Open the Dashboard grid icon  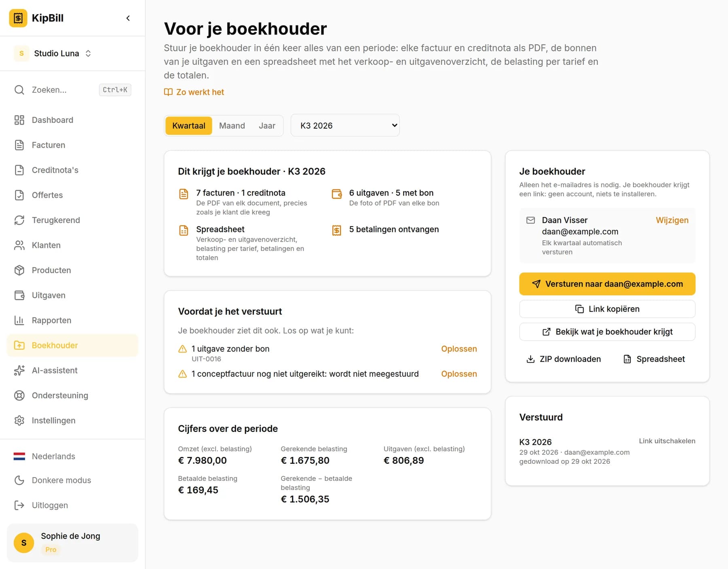coord(19,120)
